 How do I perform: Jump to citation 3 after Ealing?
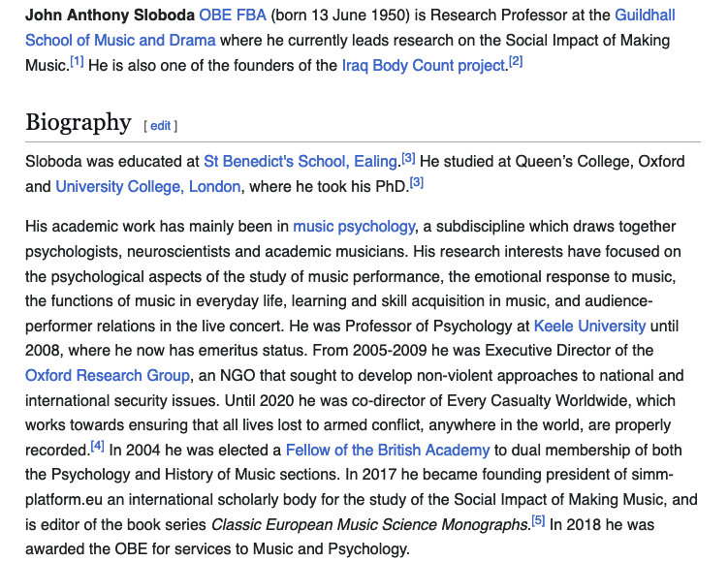(408, 157)
